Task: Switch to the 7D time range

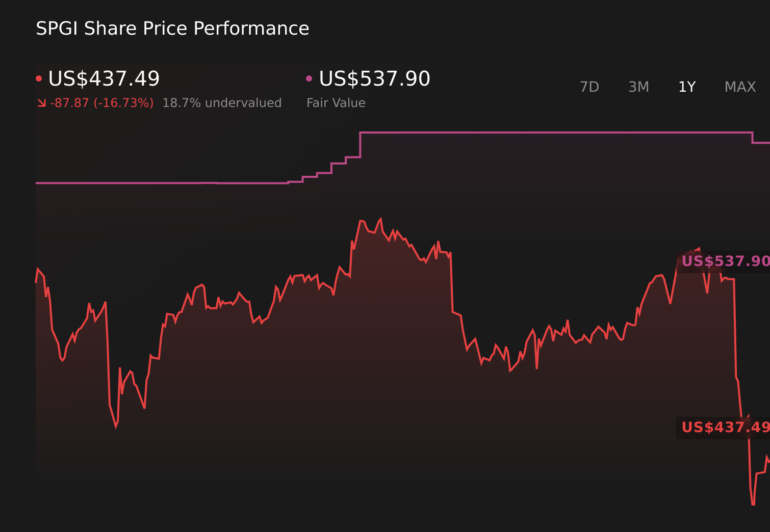Action: [589, 87]
